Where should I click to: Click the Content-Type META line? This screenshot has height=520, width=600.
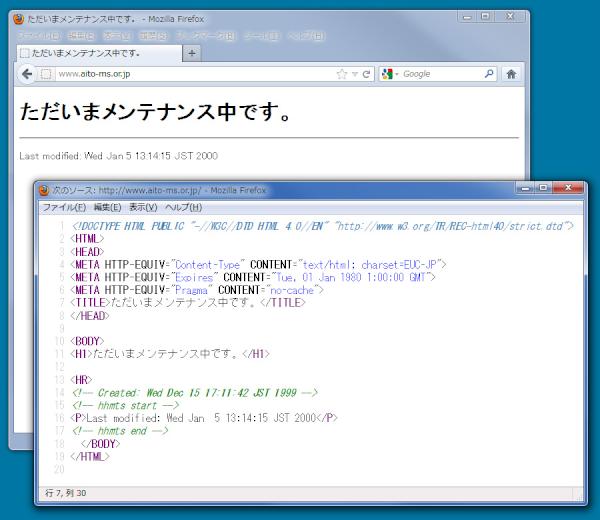pos(258,264)
